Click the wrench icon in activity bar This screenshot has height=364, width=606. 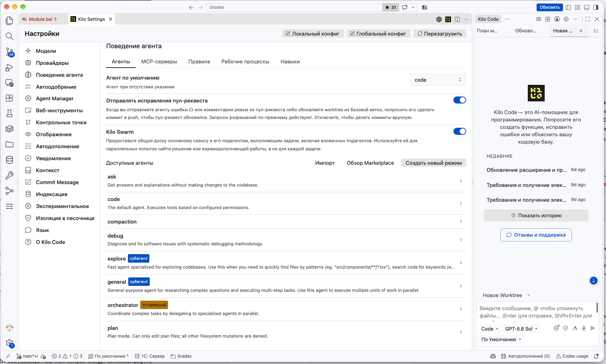[10, 175]
